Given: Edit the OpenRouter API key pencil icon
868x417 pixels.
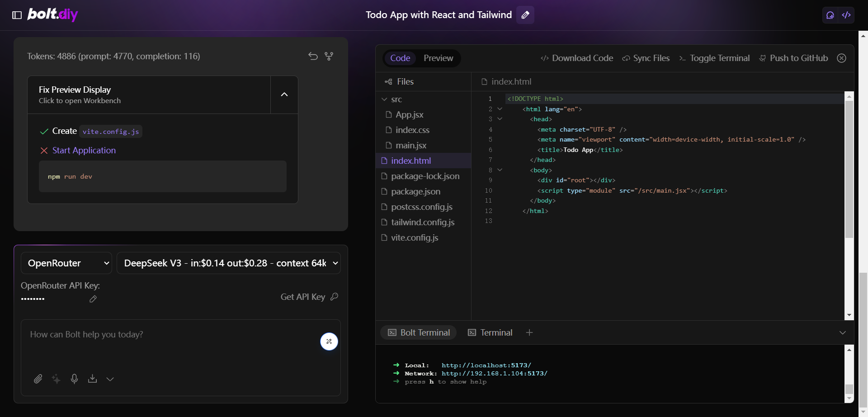Looking at the screenshot, I should pos(93,299).
